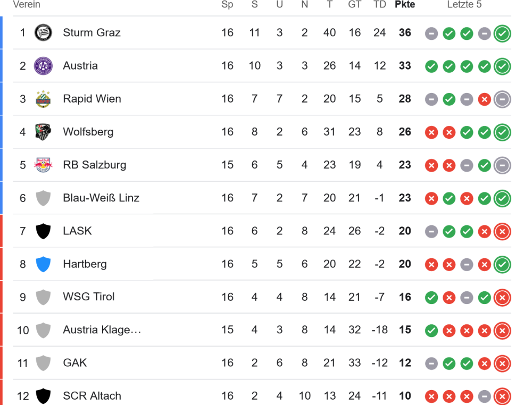Click the Pkte column header

405,5
